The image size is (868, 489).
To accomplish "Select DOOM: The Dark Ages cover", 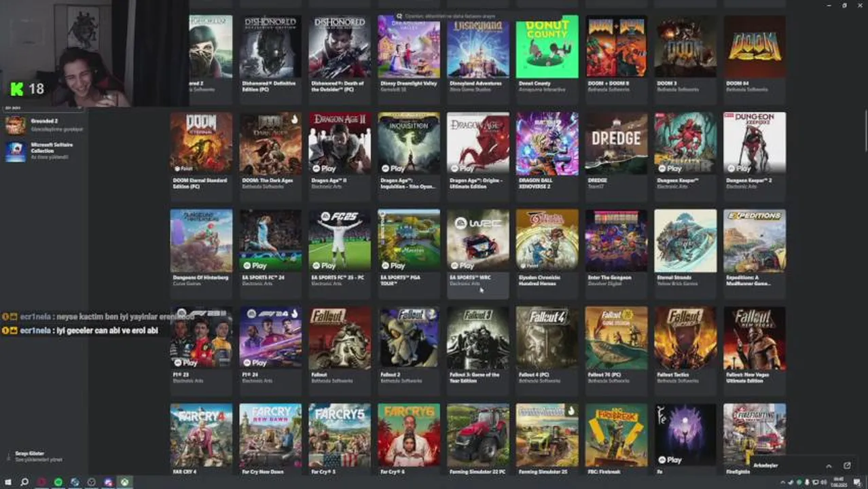I will pyautogui.click(x=270, y=143).
